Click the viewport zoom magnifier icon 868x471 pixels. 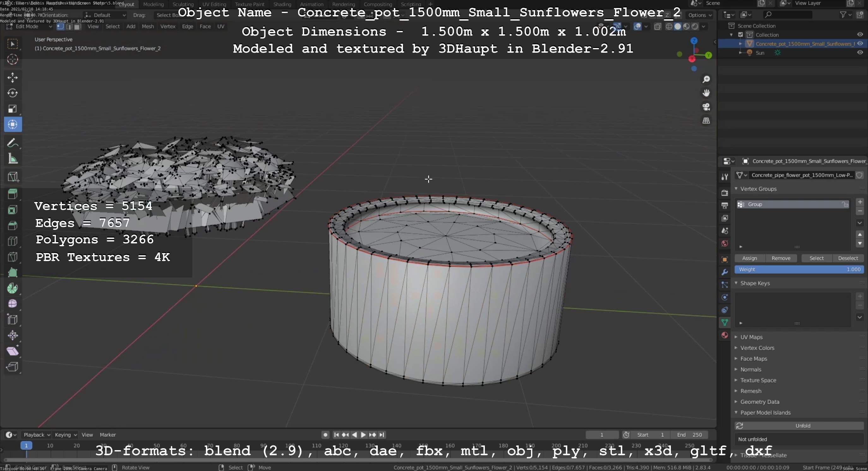pos(706,80)
